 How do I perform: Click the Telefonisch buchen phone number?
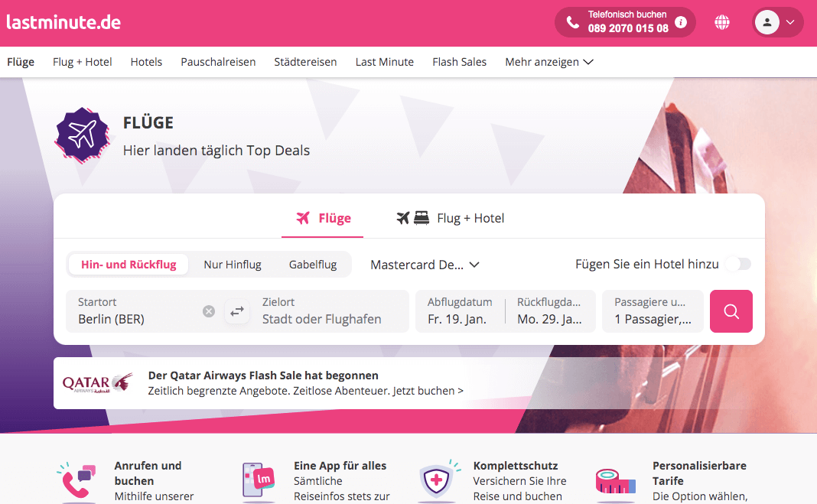coord(628,28)
